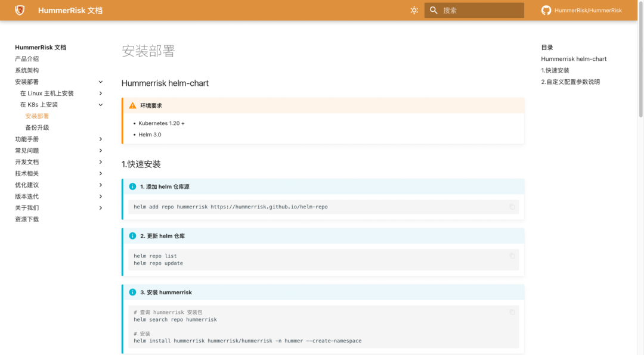The width and height of the screenshot is (644, 355).
Task: Expand the 技术相关 section chevron
Action: [101, 173]
